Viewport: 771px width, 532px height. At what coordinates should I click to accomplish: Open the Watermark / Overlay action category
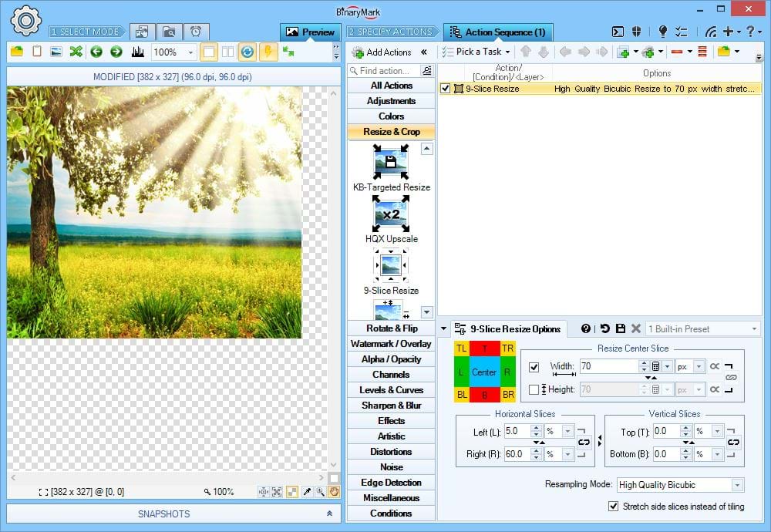coord(391,344)
